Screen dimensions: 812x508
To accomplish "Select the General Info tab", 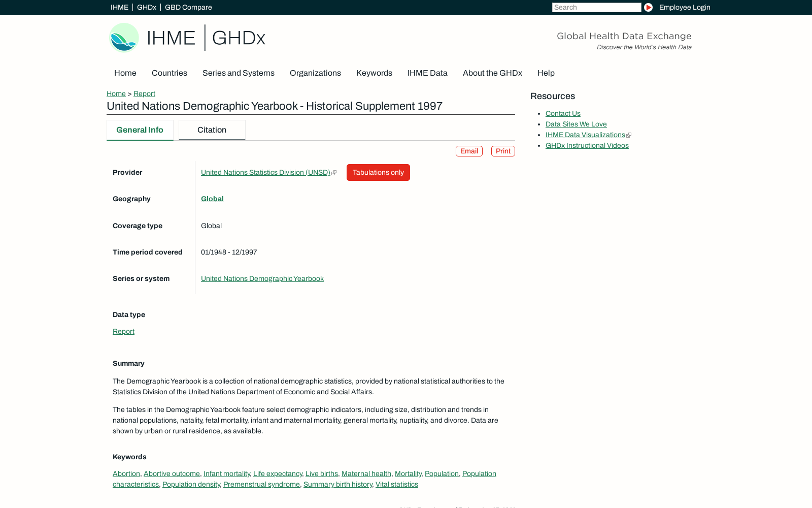I will tap(140, 130).
